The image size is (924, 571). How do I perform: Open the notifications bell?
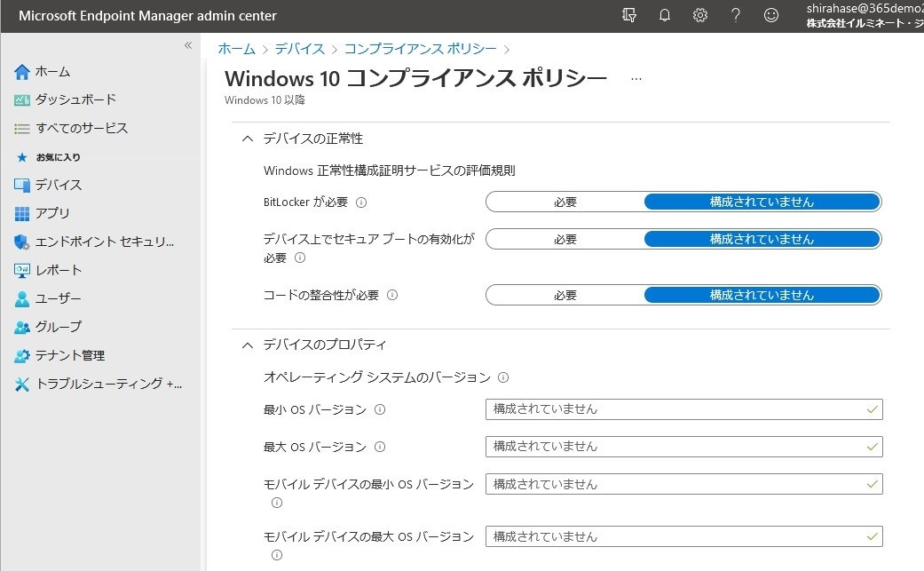665,15
